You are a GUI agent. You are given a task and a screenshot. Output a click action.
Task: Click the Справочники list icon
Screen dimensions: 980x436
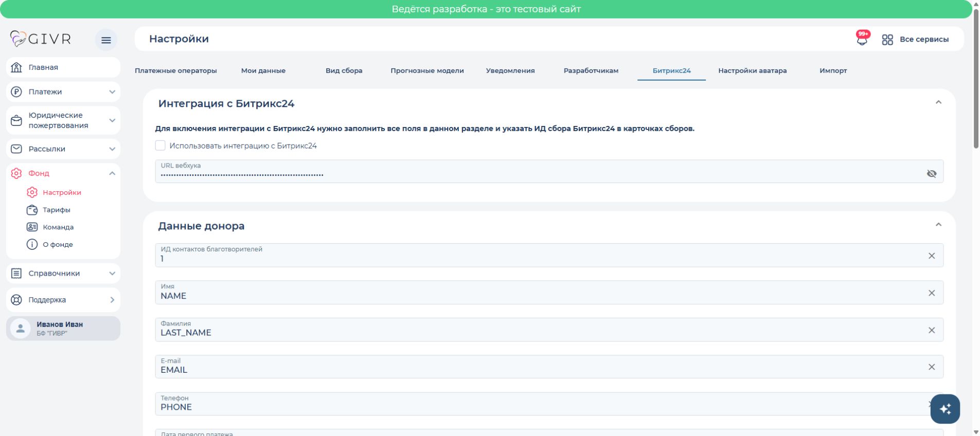point(16,274)
